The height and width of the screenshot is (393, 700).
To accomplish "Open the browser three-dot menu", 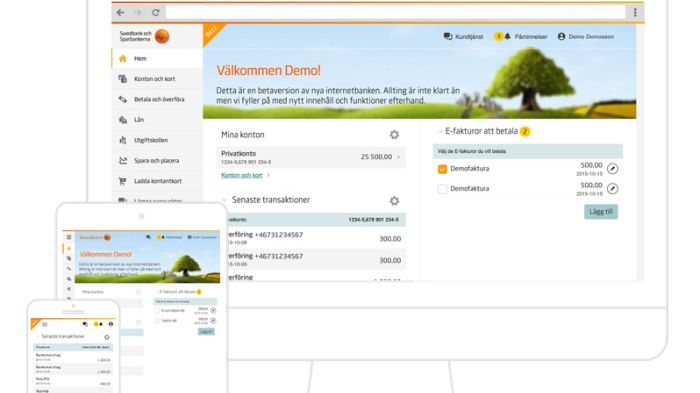I will click(635, 13).
